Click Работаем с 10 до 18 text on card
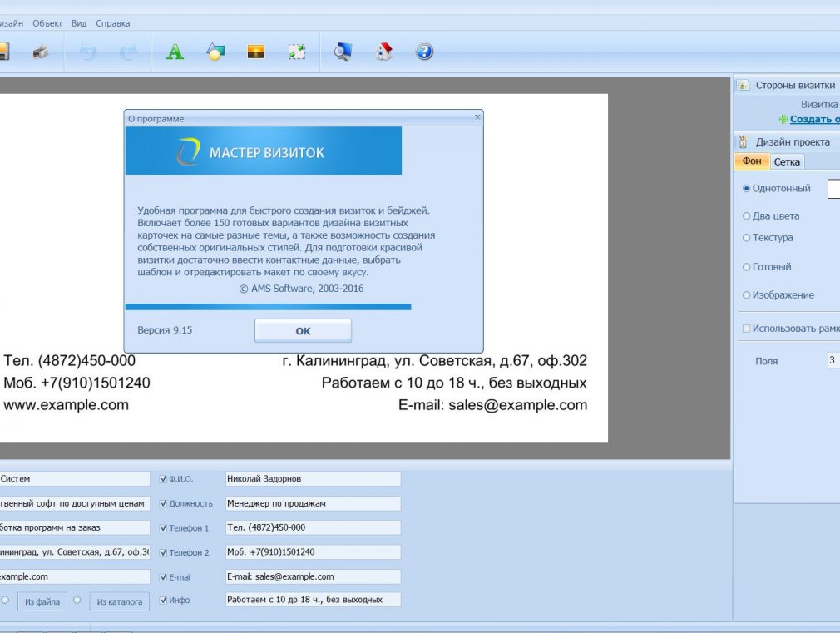This screenshot has width=840, height=633. tap(454, 383)
